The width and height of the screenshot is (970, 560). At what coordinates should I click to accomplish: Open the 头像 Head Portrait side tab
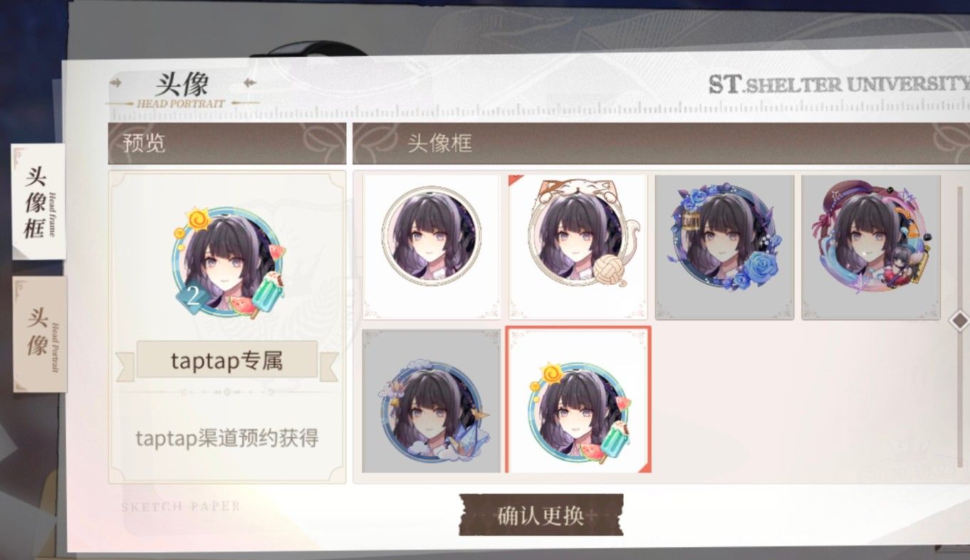(40, 334)
